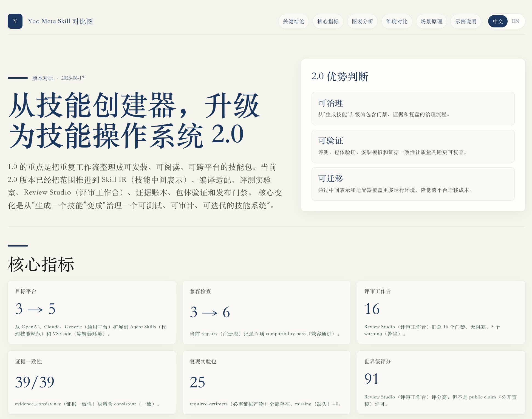This screenshot has height=419, width=532.
Task: Select the 中文 language option
Action: coord(498,21)
